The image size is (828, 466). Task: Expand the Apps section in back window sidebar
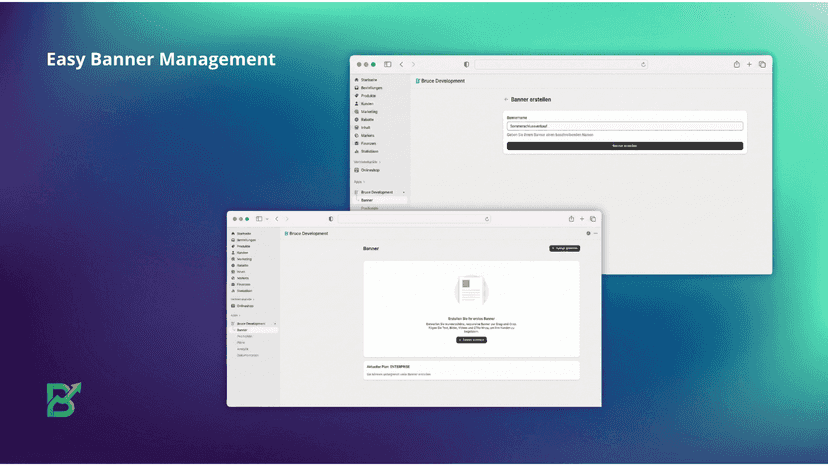tap(360, 182)
